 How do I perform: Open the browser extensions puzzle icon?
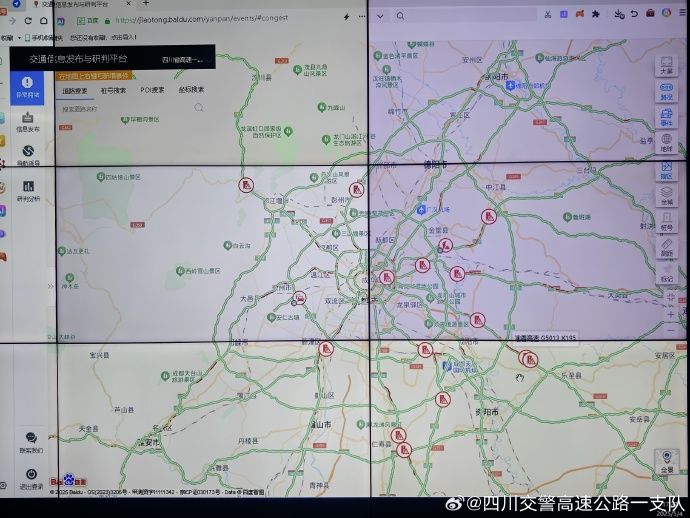point(596,14)
